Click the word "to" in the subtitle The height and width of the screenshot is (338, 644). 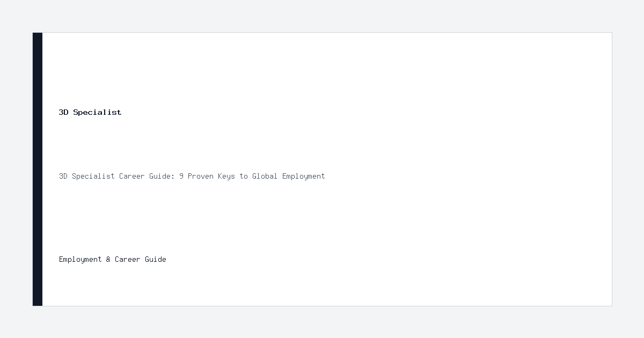click(244, 176)
